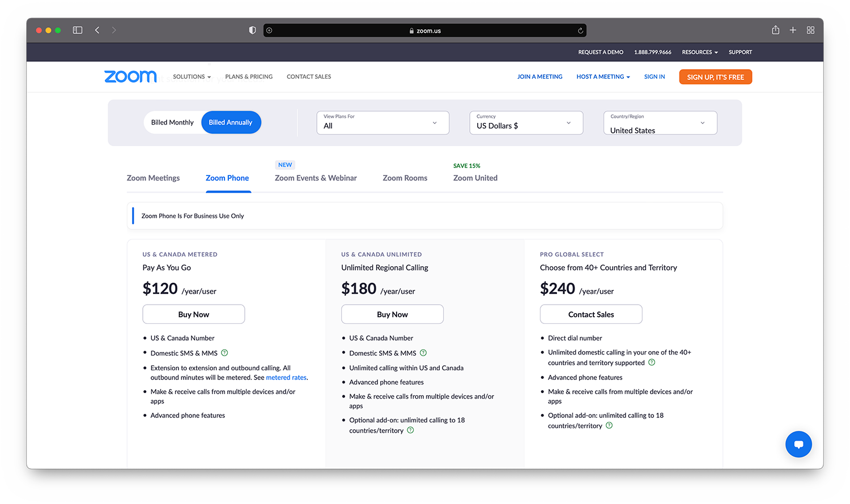Open a new tab with plus icon
Screen dimensions: 850x504
click(x=793, y=30)
